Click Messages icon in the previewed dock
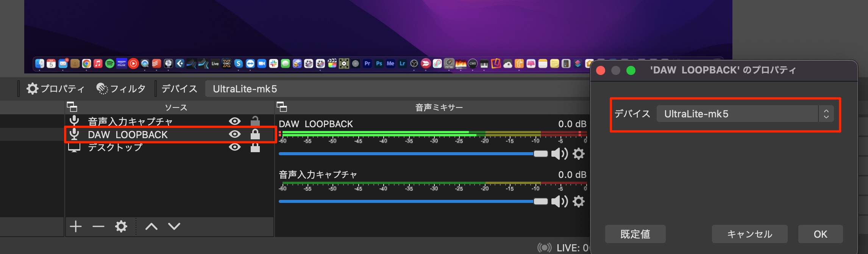Viewport: 868px width, 254px height. click(x=285, y=64)
